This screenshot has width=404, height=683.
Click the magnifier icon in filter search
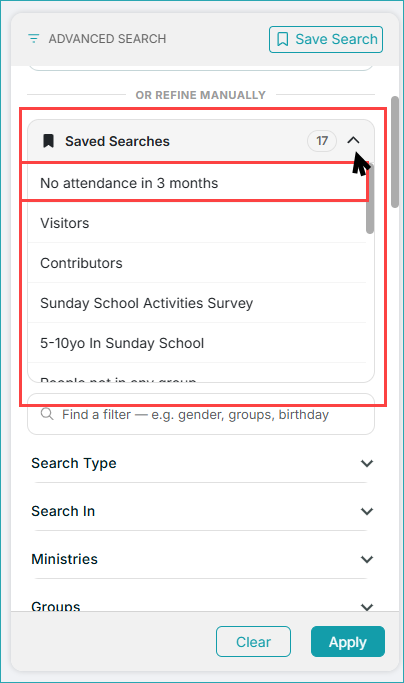click(x=47, y=414)
